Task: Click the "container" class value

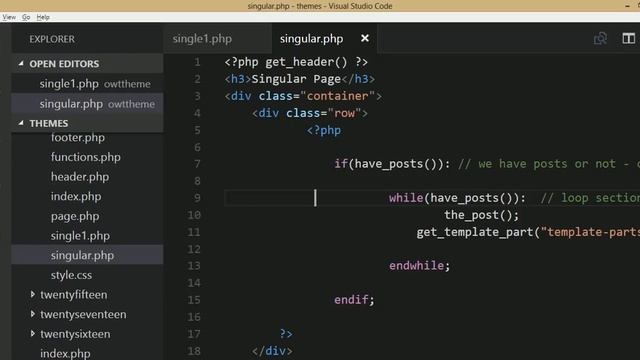Action: click(338, 96)
